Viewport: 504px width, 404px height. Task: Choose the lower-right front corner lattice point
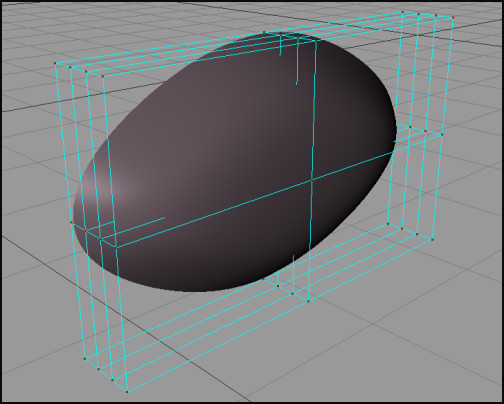(x=432, y=239)
